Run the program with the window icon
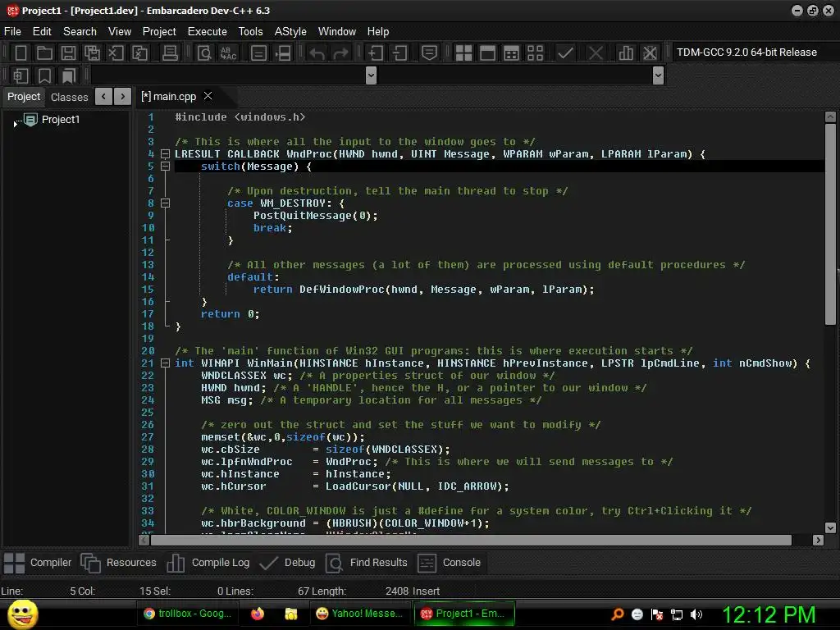Screen dimensions: 840x630 (x=487, y=52)
